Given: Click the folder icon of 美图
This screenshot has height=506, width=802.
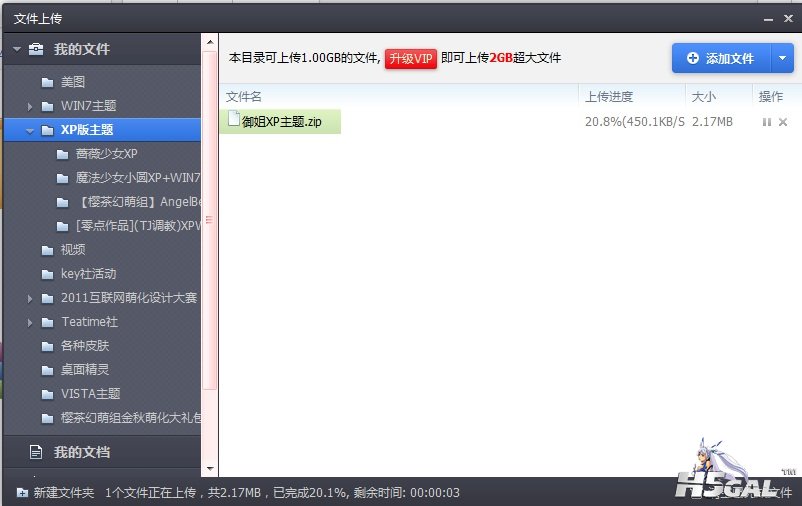Looking at the screenshot, I should click(x=47, y=82).
